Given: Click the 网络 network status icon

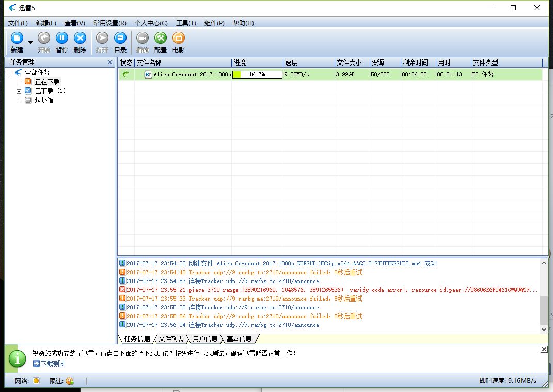Looking at the screenshot, I should pos(36,381).
